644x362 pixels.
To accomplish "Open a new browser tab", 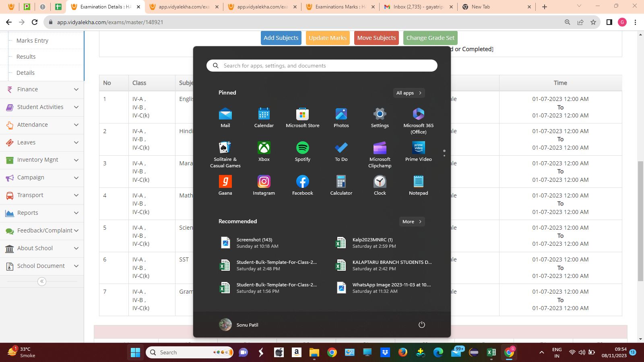I will pos(545,7).
